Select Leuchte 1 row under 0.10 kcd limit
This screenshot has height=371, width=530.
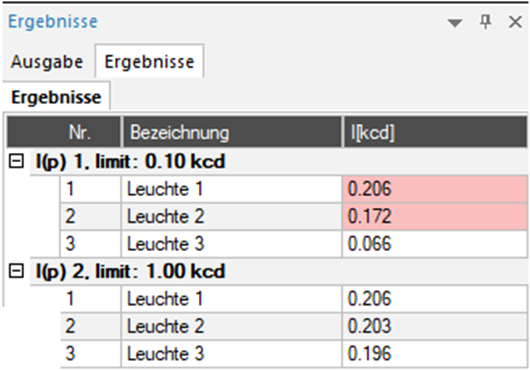(294, 189)
